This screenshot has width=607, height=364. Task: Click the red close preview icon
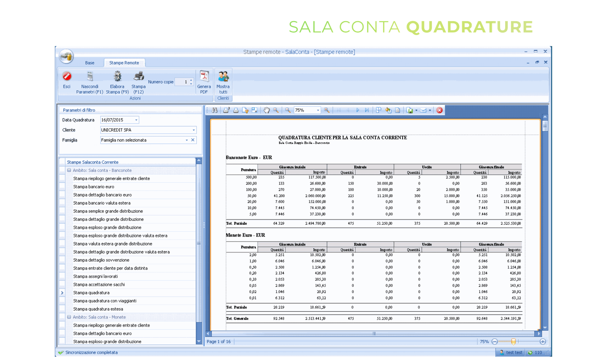pos(439,110)
